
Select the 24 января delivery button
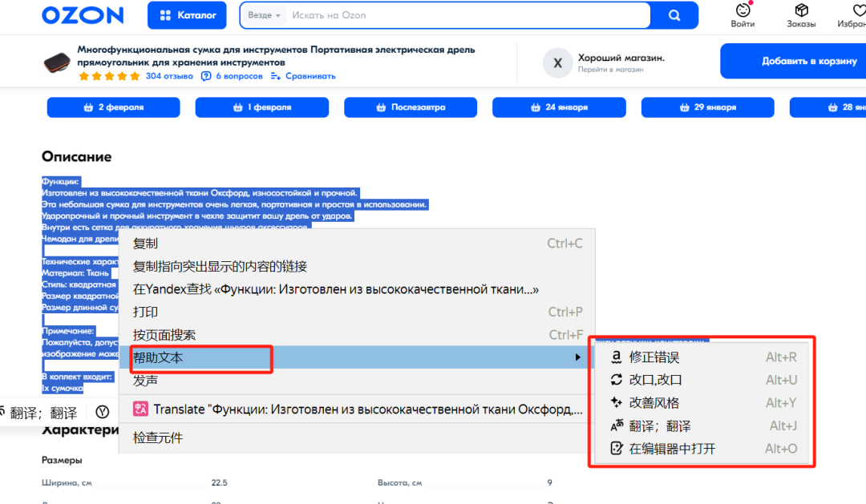559,107
